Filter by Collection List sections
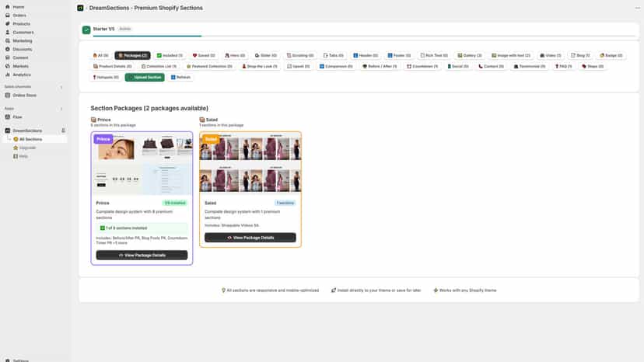644x362 pixels. [159, 67]
